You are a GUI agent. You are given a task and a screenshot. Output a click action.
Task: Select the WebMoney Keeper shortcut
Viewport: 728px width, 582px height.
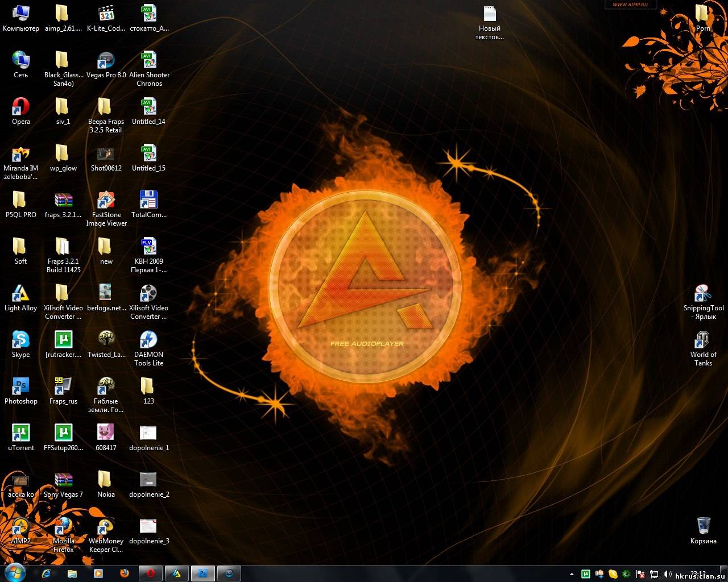point(106,527)
